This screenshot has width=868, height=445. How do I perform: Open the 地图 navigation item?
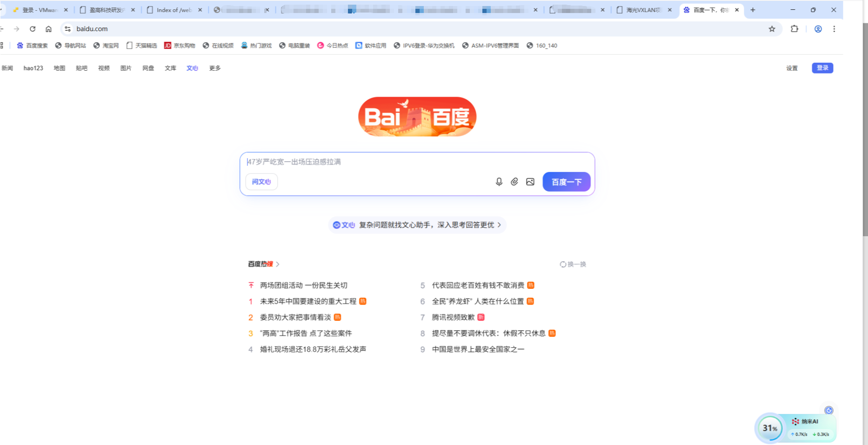point(59,68)
